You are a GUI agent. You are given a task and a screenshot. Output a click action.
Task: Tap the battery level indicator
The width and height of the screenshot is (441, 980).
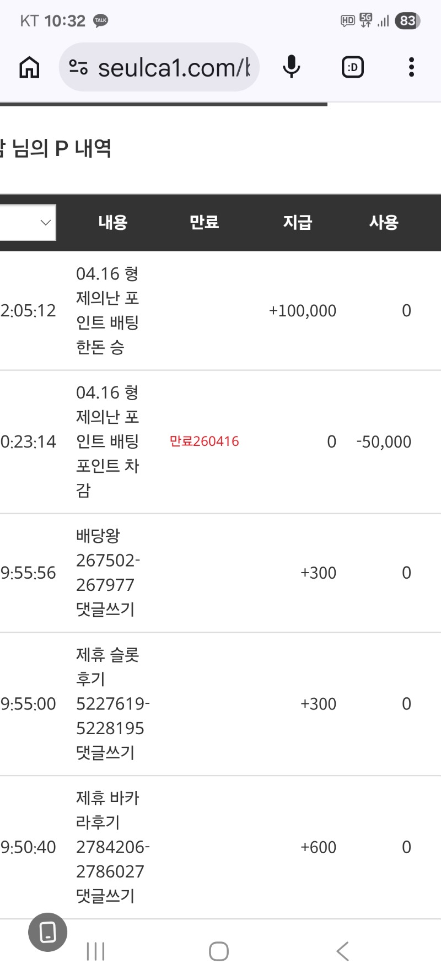(x=407, y=21)
